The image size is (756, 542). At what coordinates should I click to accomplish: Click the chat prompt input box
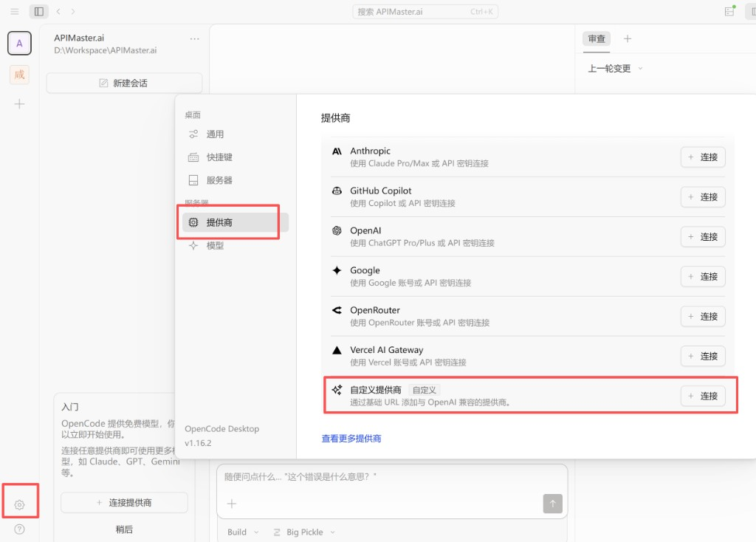pyautogui.click(x=392, y=477)
